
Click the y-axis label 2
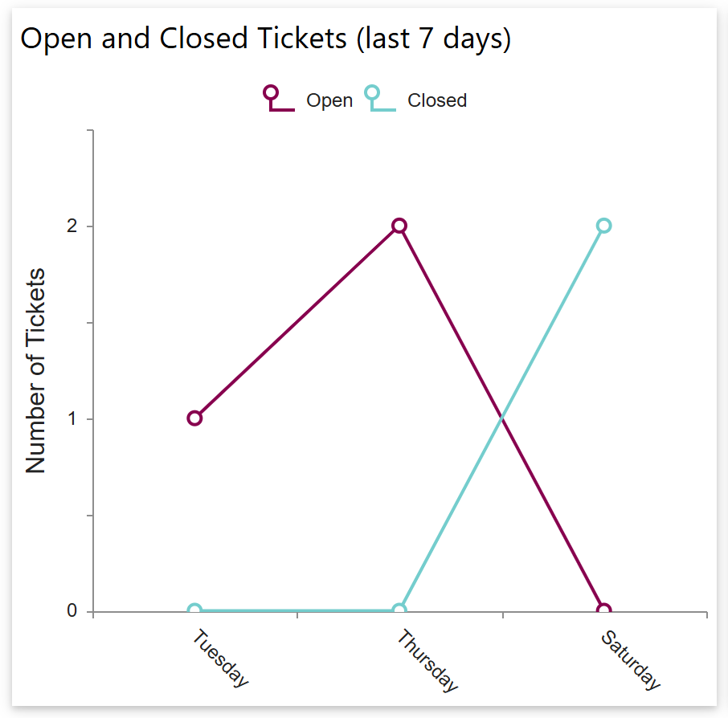point(72,226)
